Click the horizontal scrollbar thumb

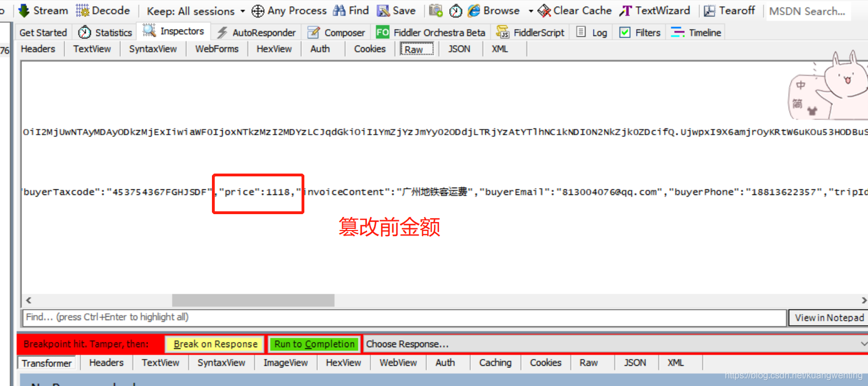tap(253, 300)
